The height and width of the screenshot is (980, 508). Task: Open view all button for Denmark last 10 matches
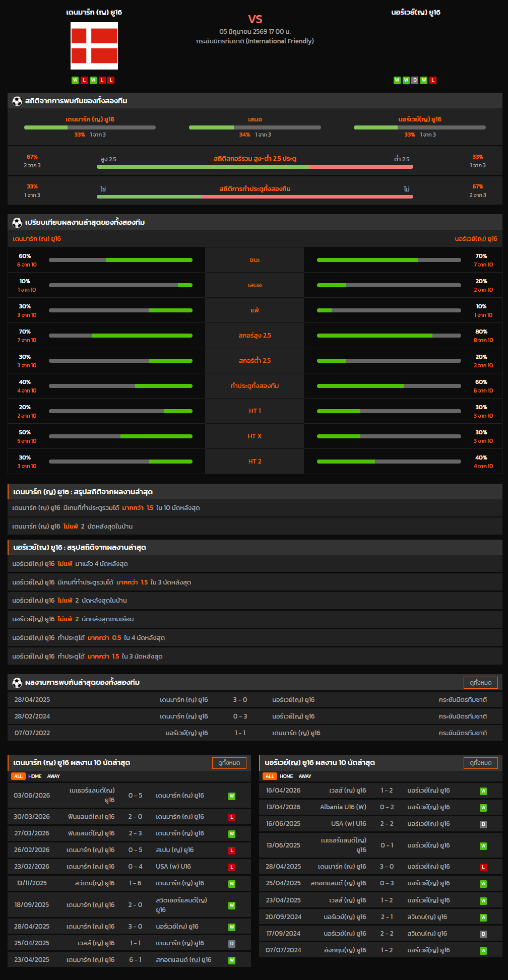[229, 763]
